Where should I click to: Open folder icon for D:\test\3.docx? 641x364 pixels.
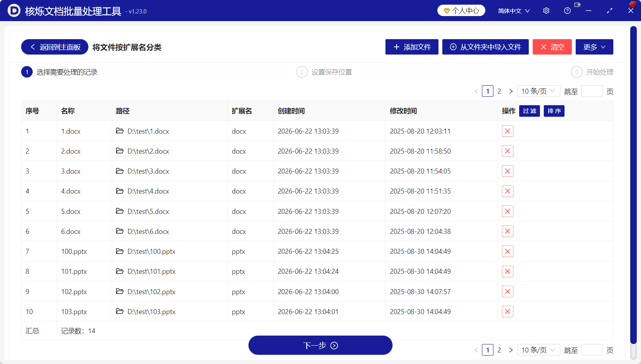pyautogui.click(x=120, y=171)
